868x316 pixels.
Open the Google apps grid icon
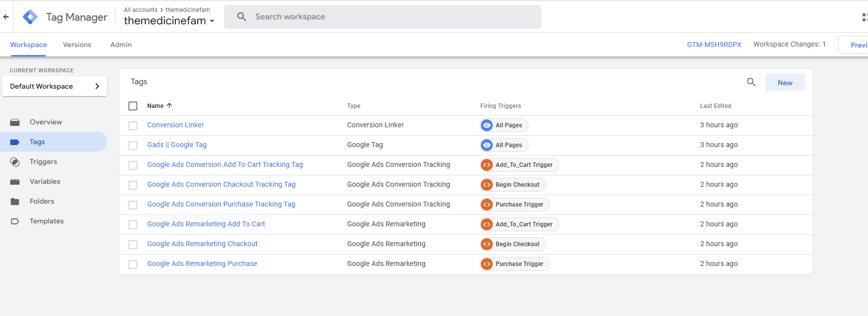(x=864, y=17)
